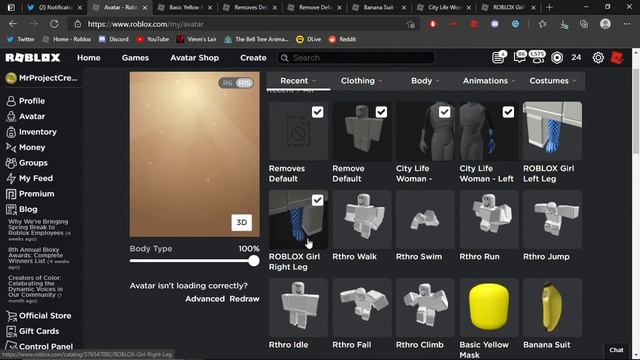Toggle the R6/R15 avatar switch
The image size is (640, 360).
point(236,83)
